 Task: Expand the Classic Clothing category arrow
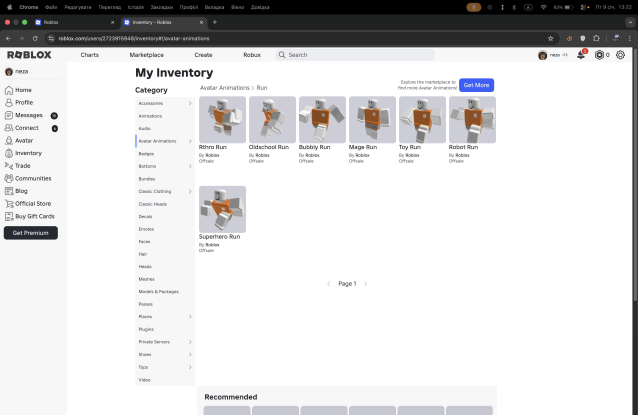click(190, 191)
